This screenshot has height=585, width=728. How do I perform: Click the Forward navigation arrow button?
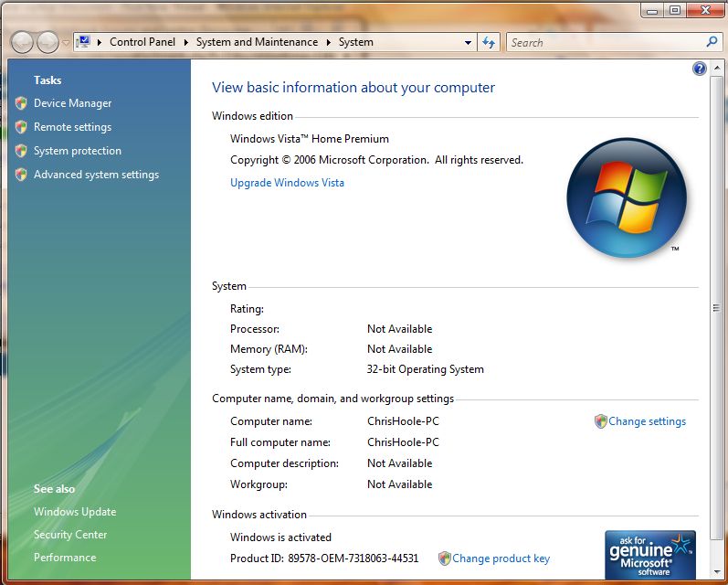[x=47, y=42]
